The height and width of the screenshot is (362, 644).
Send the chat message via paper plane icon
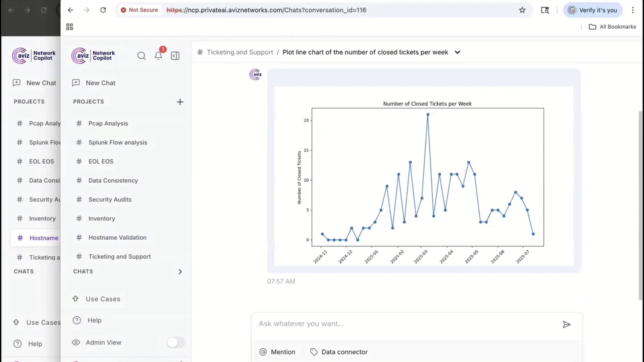pyautogui.click(x=567, y=324)
